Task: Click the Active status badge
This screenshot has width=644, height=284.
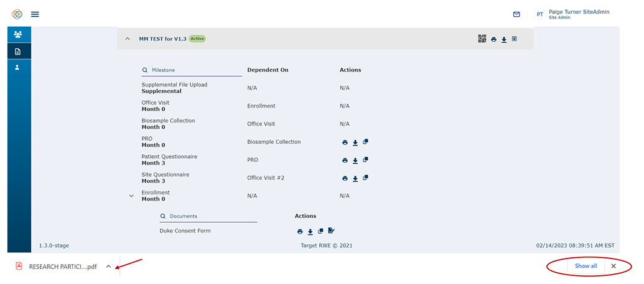Action: 197,39
